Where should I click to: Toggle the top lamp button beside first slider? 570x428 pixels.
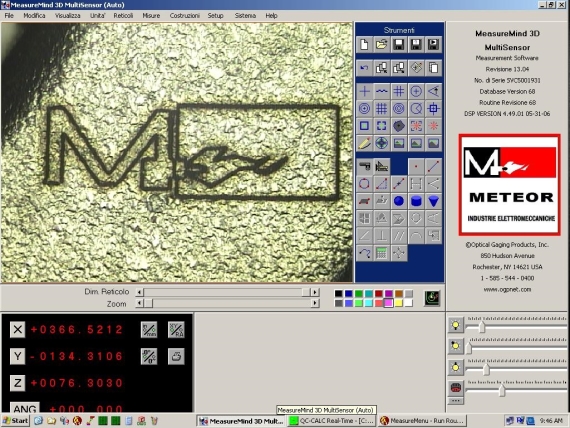(455, 325)
